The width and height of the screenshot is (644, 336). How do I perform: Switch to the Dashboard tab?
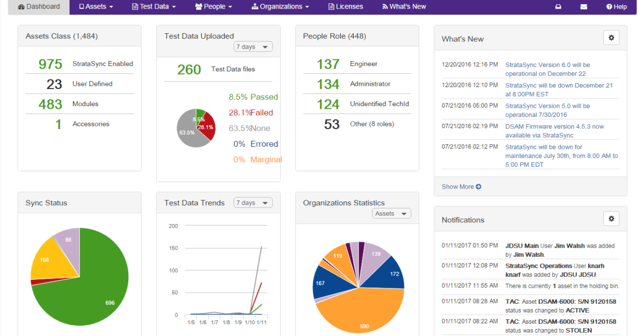(x=39, y=7)
